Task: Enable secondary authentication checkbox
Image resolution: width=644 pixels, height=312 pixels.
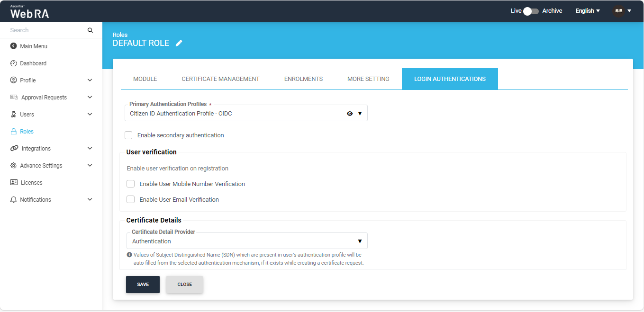Action: point(128,135)
